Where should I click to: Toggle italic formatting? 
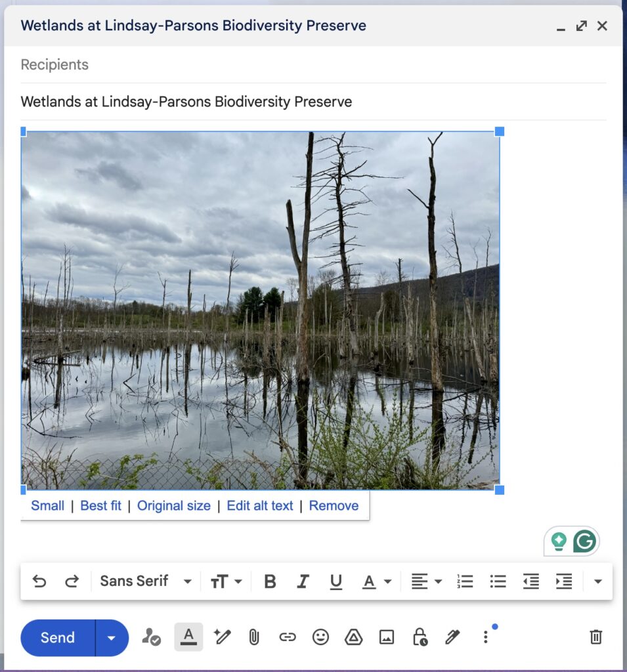click(x=303, y=581)
